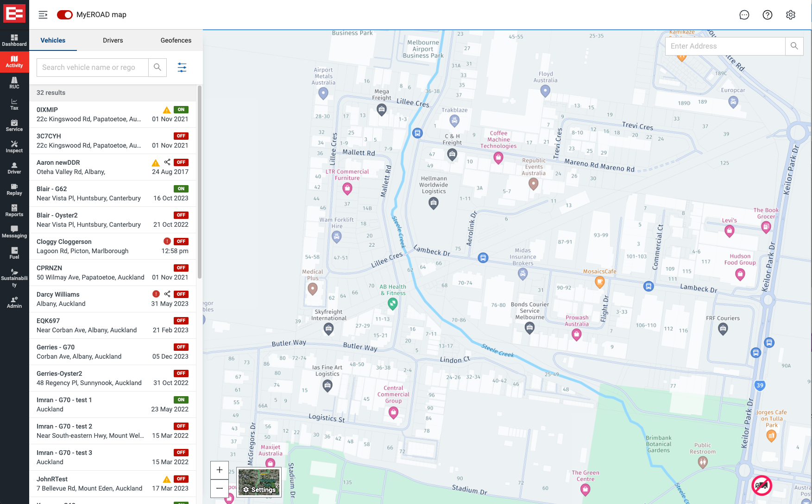Click the Levi's shop map marker
The image size is (812, 504).
(730, 230)
